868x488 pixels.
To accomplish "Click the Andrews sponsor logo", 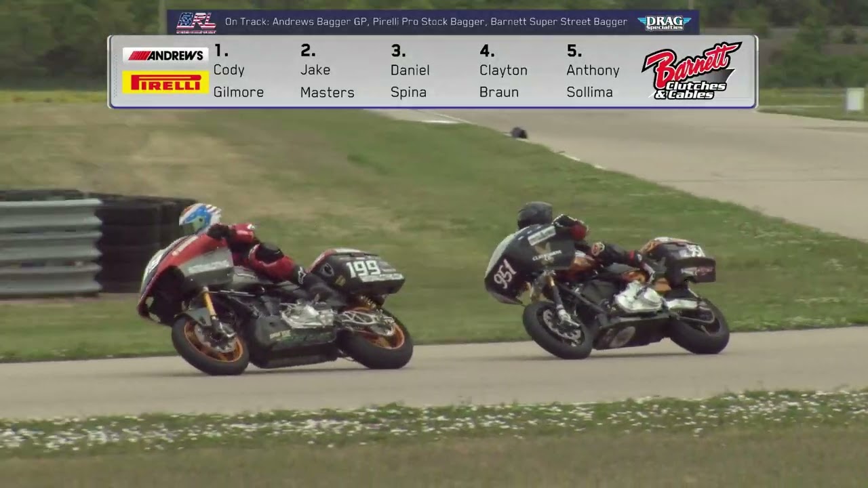I will (165, 55).
